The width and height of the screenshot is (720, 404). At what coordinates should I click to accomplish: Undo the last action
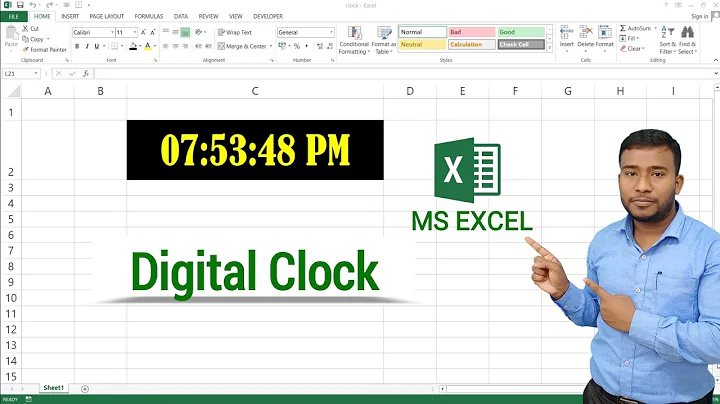[33, 5]
